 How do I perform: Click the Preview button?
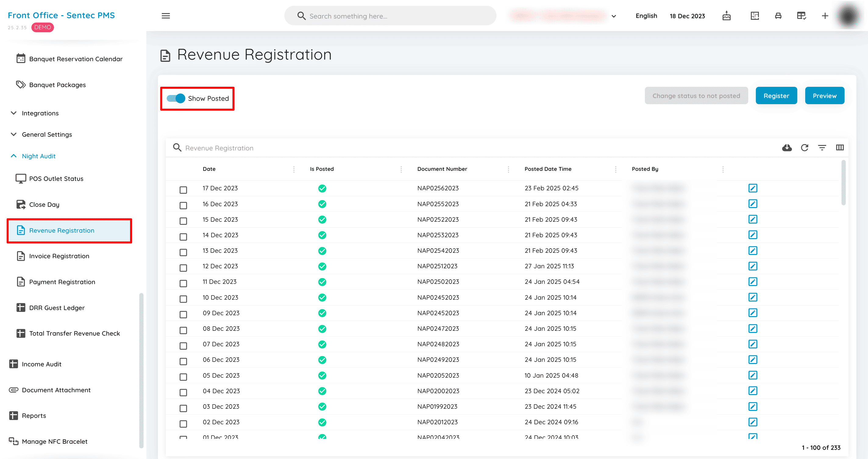[824, 96]
